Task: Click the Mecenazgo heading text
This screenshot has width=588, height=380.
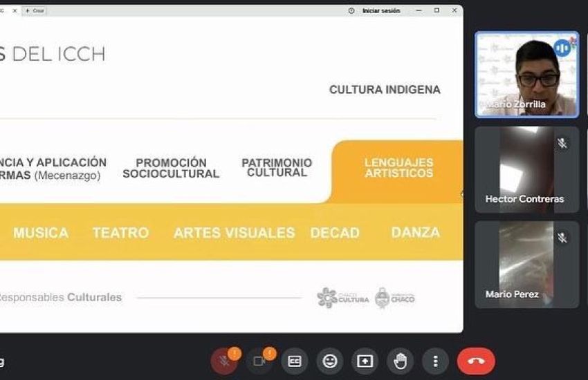Action: click(68, 175)
